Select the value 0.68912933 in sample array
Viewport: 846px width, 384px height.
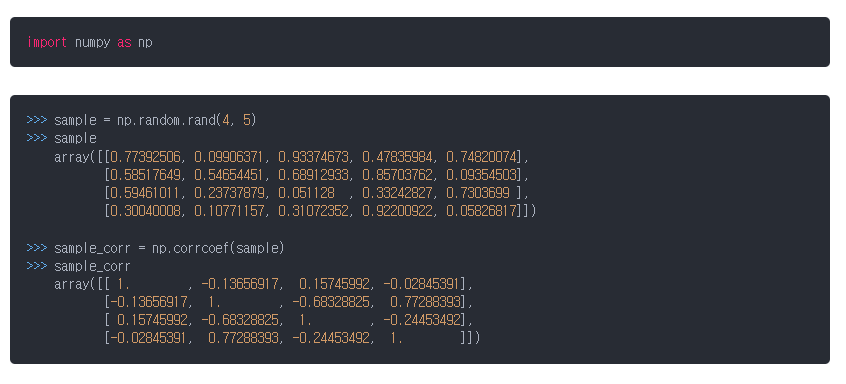pos(313,175)
